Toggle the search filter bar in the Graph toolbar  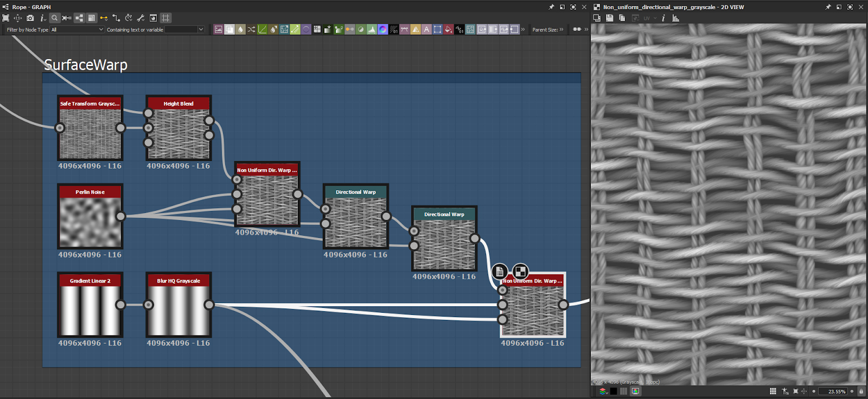(54, 18)
